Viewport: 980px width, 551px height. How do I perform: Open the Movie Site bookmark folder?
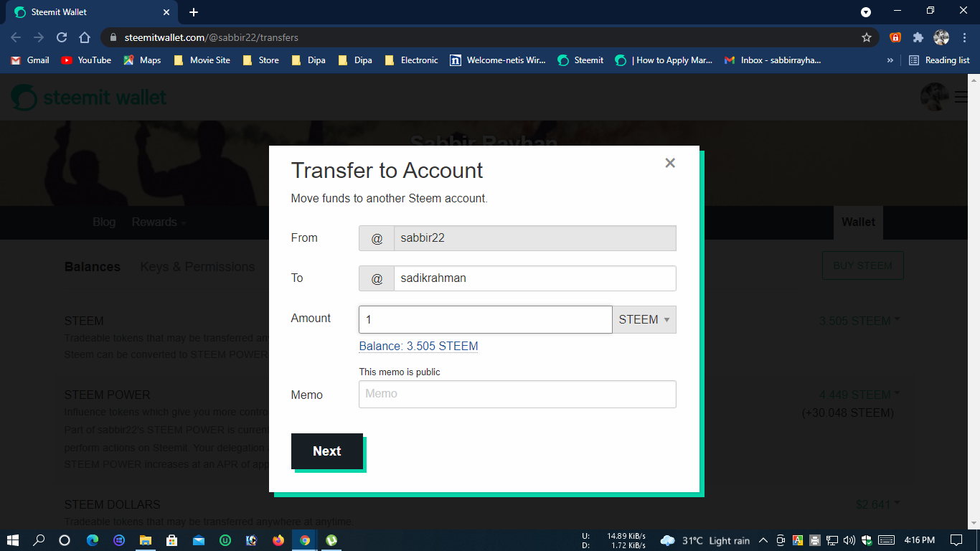pos(202,60)
